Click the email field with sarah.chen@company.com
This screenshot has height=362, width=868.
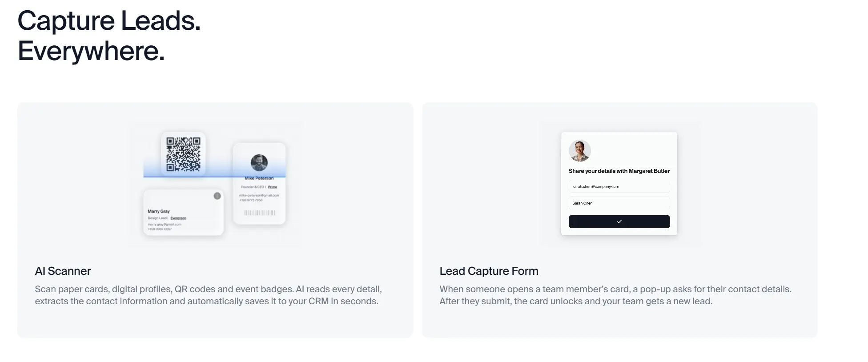tap(619, 186)
